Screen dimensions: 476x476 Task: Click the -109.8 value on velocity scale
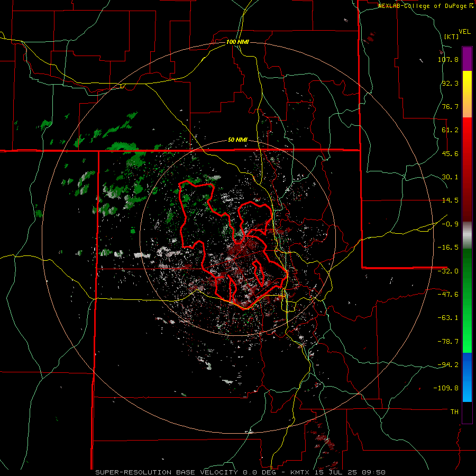pyautogui.click(x=446, y=388)
